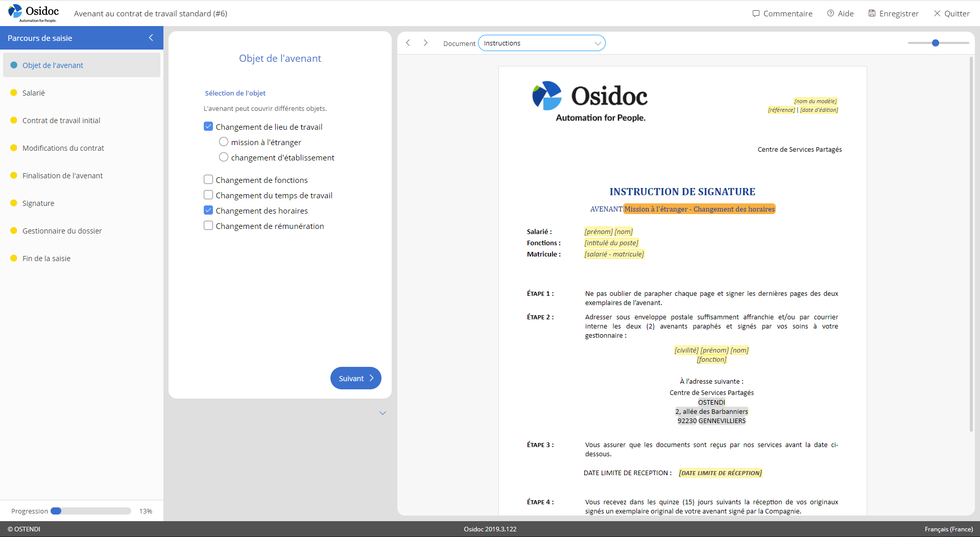Open the Commentaire panel
The width and height of the screenshot is (980, 537).
782,13
